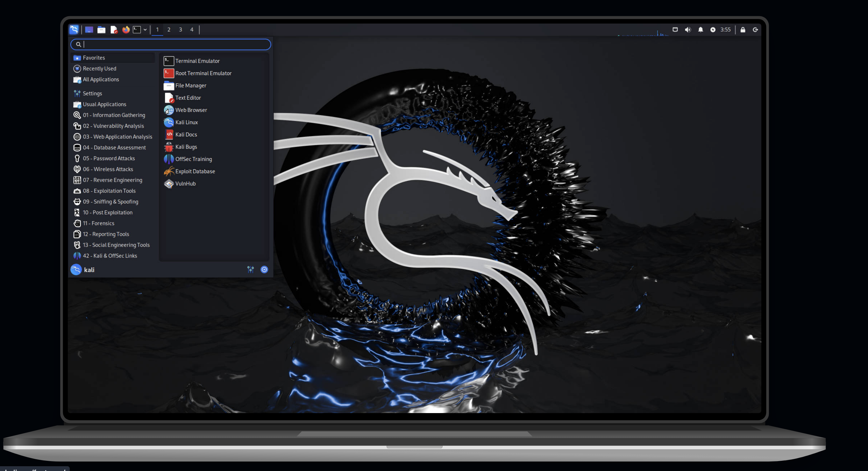This screenshot has height=471, width=868.
Task: Click the kali user profile button
Action: point(83,270)
